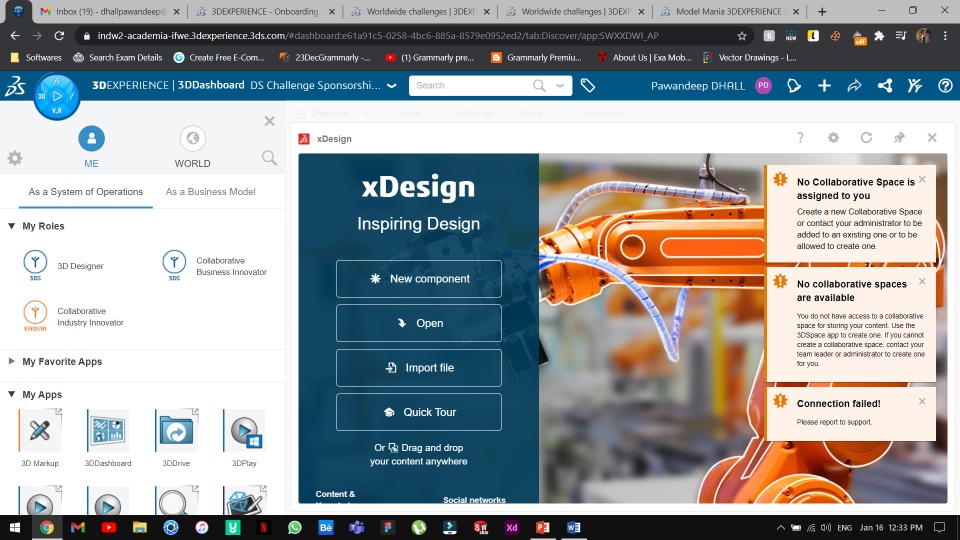Click the New component button
The width and height of the screenshot is (960, 540).
point(419,279)
